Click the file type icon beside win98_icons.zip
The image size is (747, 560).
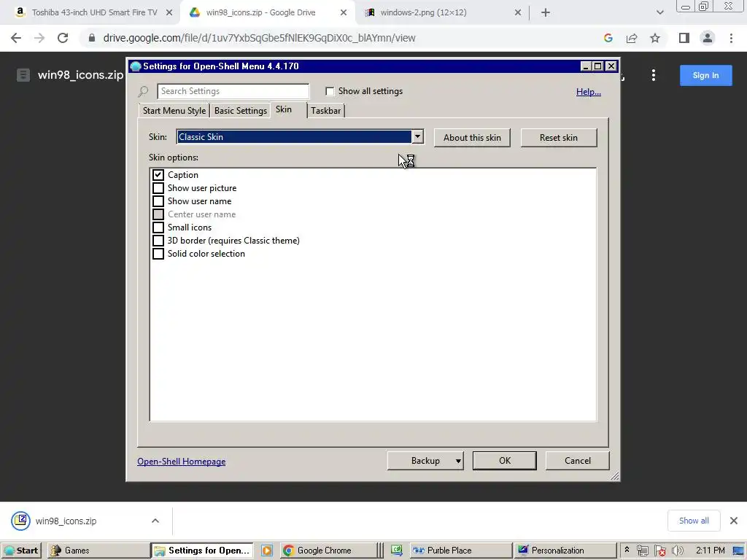tap(23, 75)
